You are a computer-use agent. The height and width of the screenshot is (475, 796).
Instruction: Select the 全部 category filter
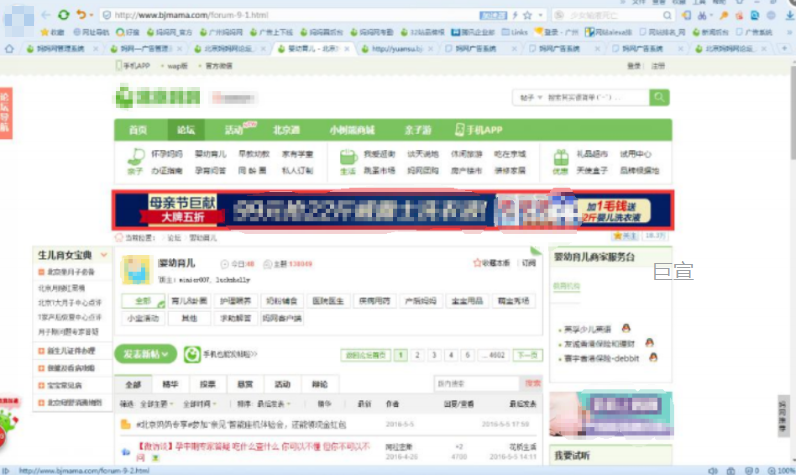(143, 301)
